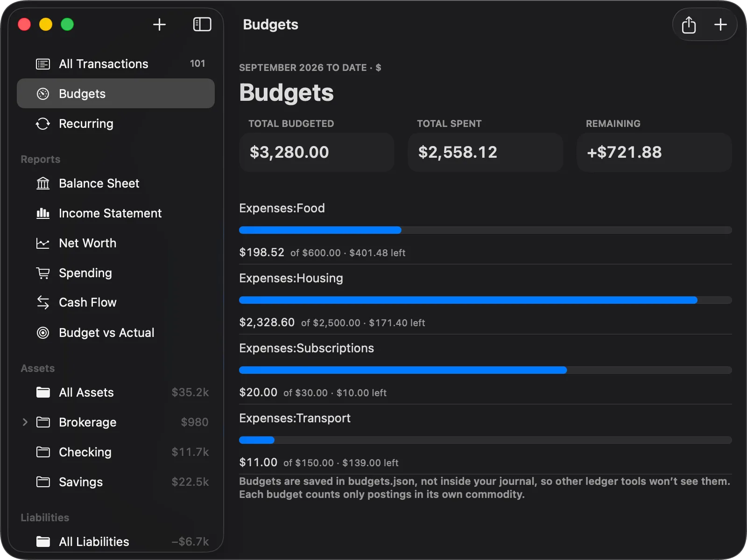Click the share export icon

[x=689, y=25]
